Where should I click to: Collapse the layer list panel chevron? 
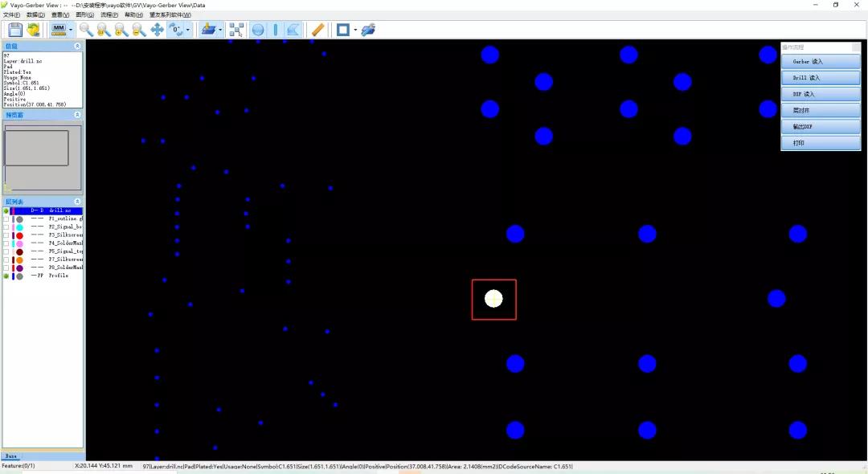(x=77, y=202)
